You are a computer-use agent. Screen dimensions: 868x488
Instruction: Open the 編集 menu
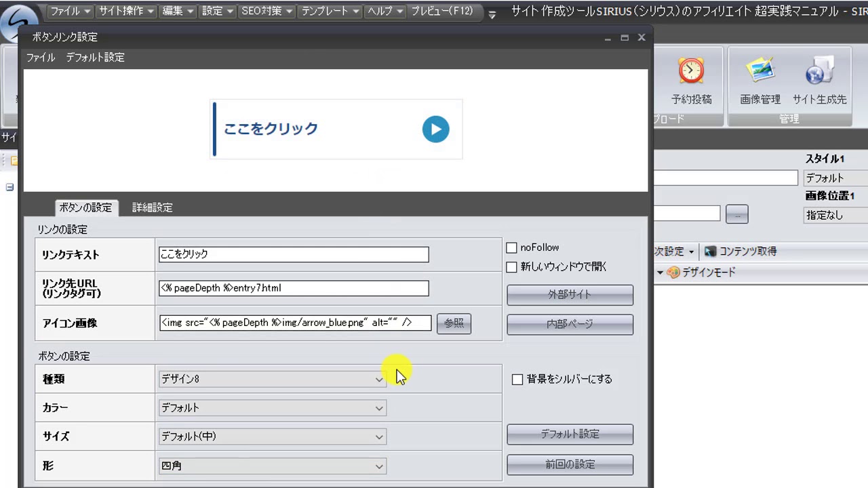(x=178, y=12)
